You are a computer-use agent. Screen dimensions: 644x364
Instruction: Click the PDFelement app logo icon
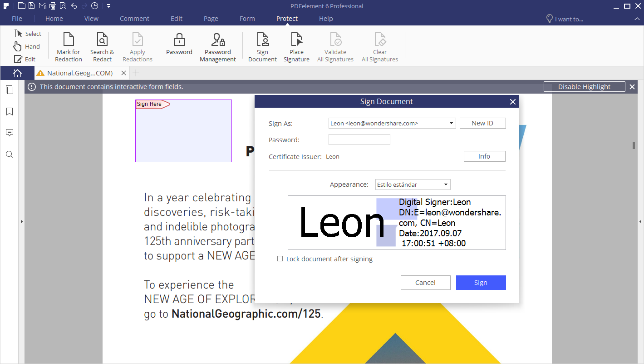(6, 6)
